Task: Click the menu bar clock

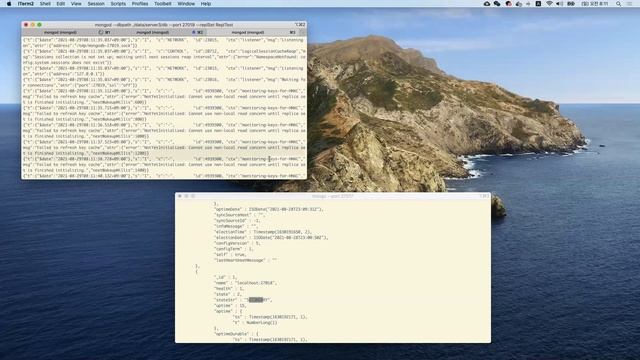Action: [596, 4]
